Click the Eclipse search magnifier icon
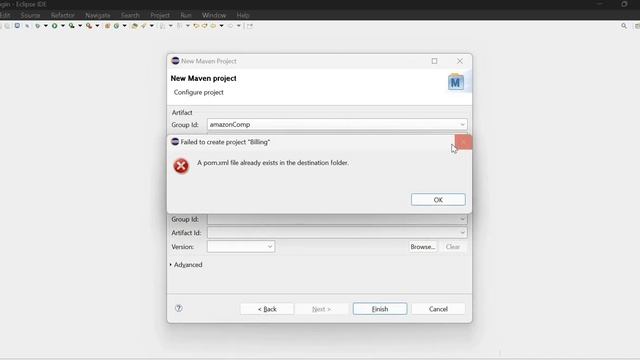 tap(624, 26)
